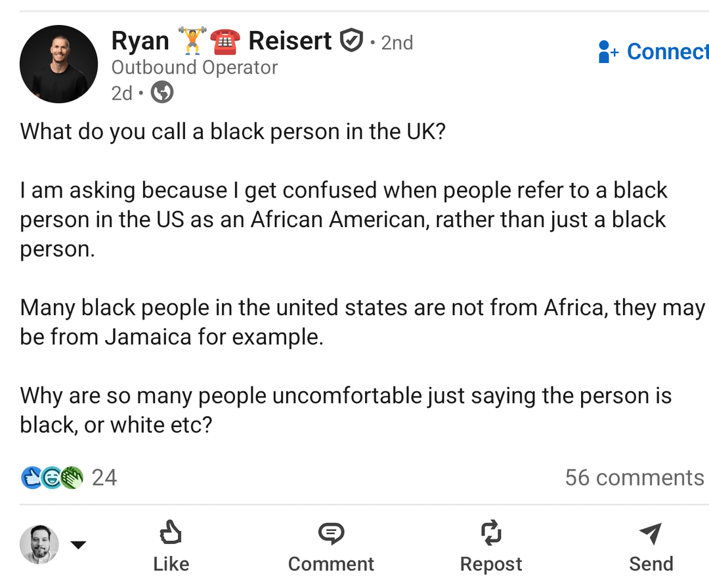Click the Send paper plane icon
The width and height of the screenshot is (709, 588).
point(651,534)
